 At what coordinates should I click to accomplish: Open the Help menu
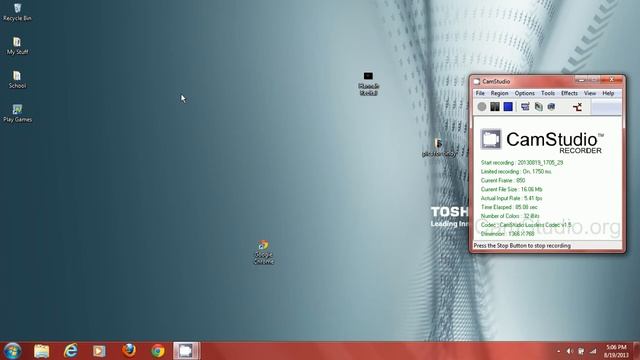[608, 93]
